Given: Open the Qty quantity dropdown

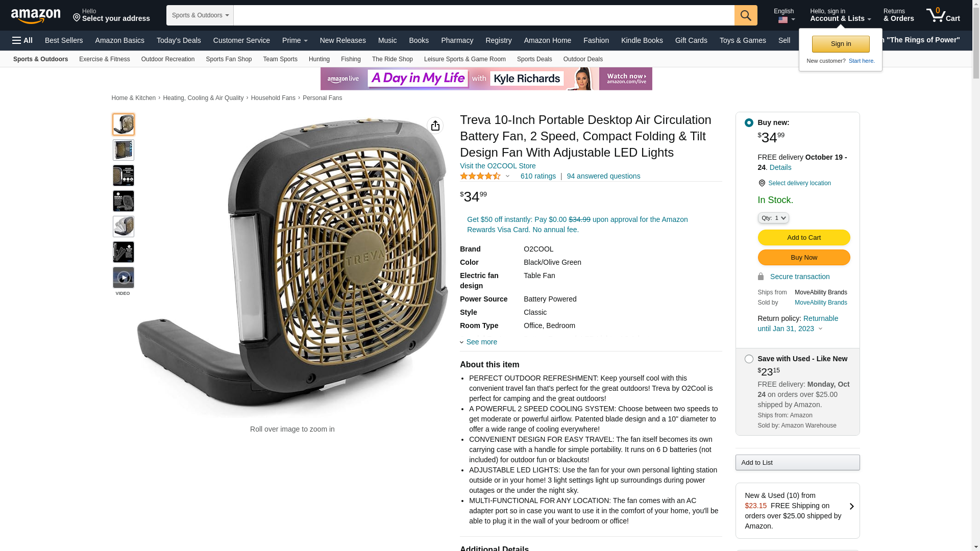Looking at the screenshot, I should (x=773, y=218).
